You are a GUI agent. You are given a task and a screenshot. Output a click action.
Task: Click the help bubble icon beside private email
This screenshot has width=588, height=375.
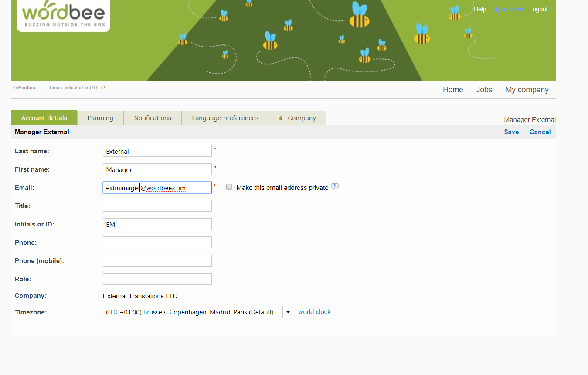pyautogui.click(x=334, y=186)
